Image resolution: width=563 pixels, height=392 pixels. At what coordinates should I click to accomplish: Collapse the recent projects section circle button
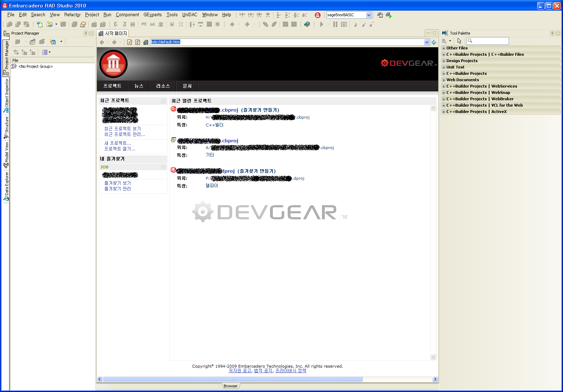point(163,101)
